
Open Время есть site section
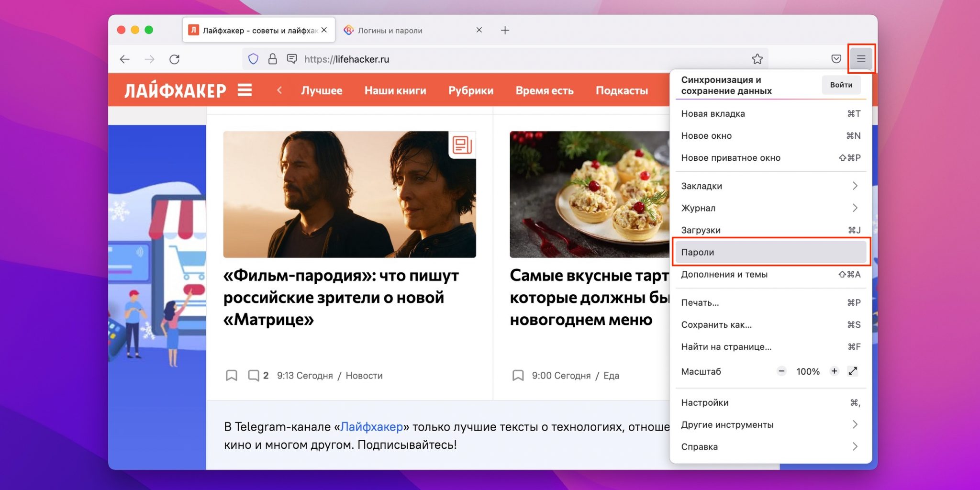545,90
